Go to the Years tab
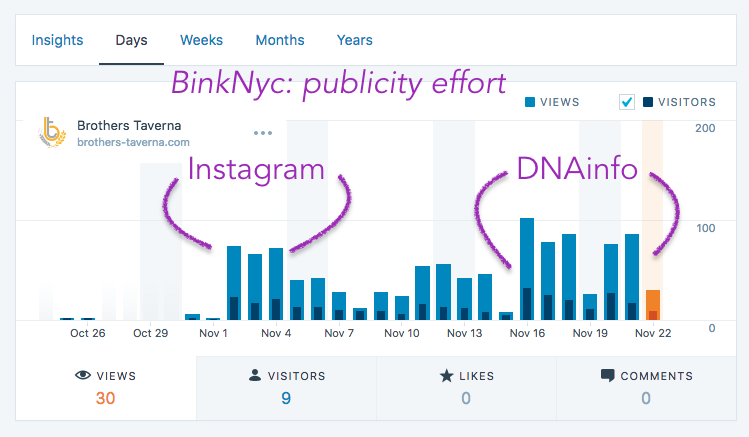 [x=354, y=41]
